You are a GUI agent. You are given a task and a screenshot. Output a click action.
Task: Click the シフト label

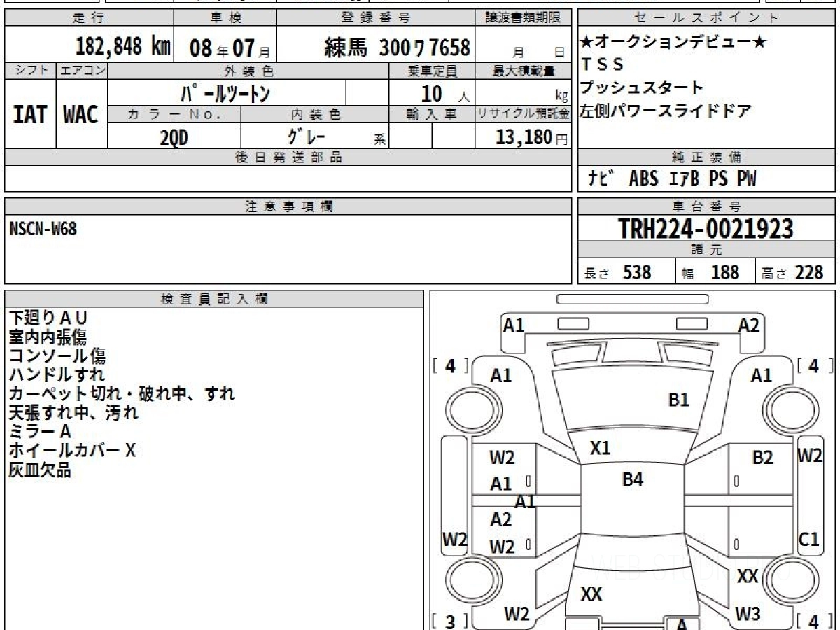[x=30, y=71]
